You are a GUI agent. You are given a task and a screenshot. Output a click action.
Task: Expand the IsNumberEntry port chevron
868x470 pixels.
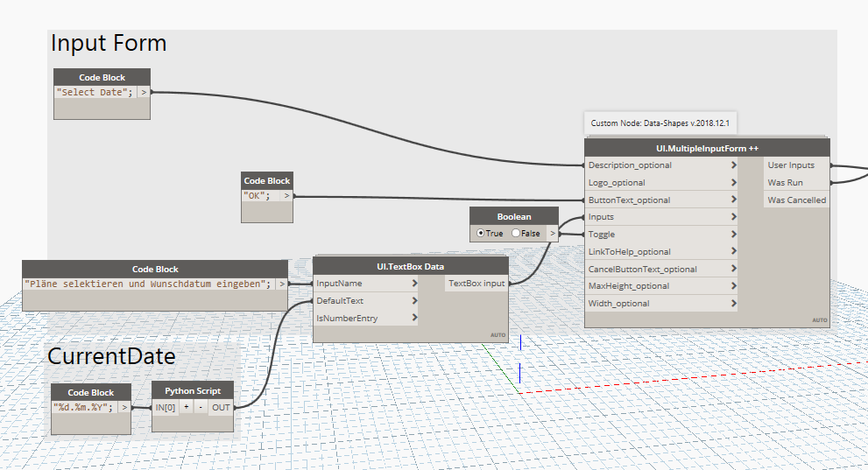pos(413,319)
